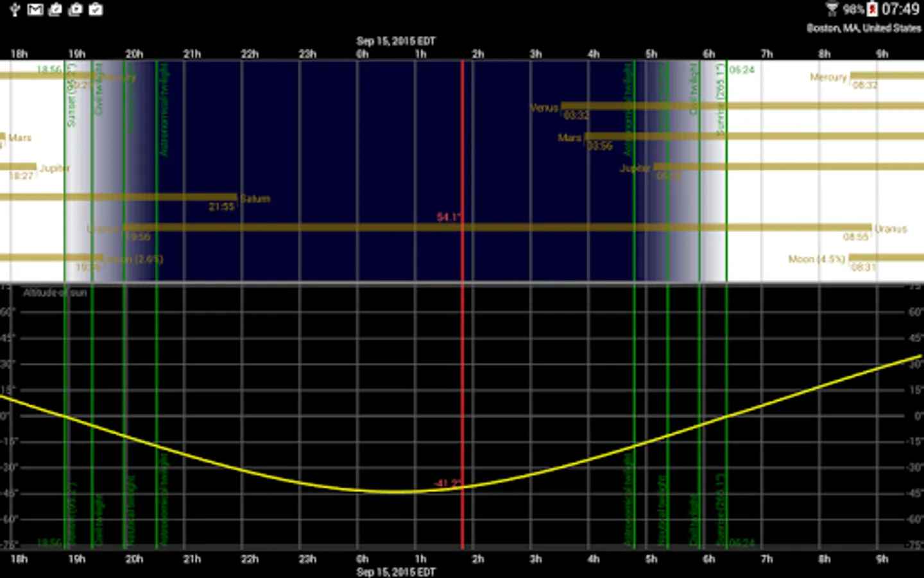Tap the Sep 15, 2015 EDT date above chart
Screen dimensions: 924x578
396,41
